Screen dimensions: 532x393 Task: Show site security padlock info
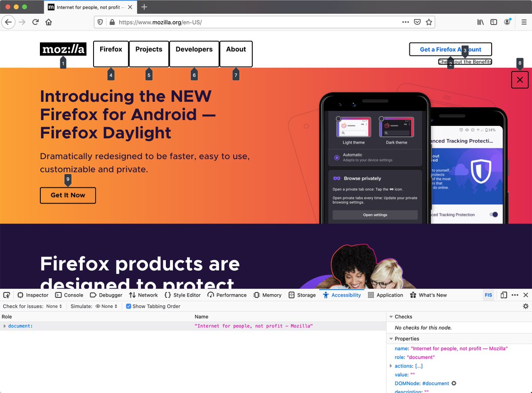pyautogui.click(x=112, y=22)
